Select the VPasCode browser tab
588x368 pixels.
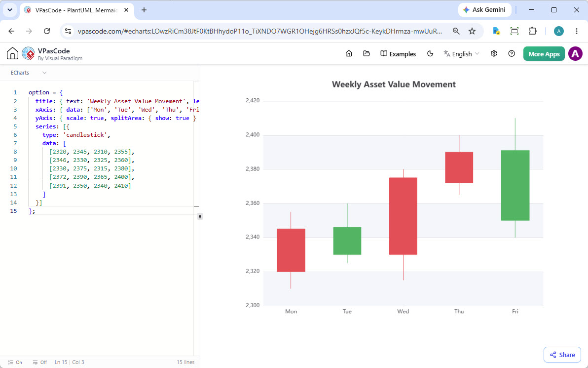point(76,10)
